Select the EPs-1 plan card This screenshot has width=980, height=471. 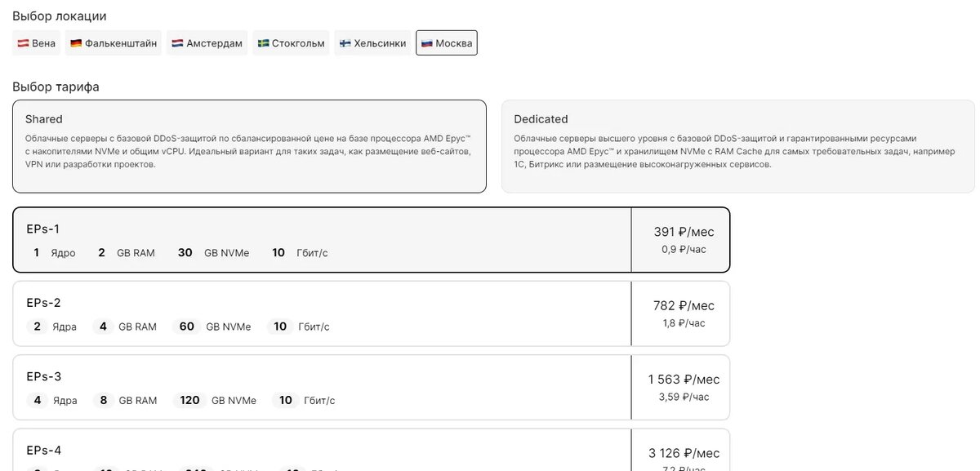tap(372, 240)
